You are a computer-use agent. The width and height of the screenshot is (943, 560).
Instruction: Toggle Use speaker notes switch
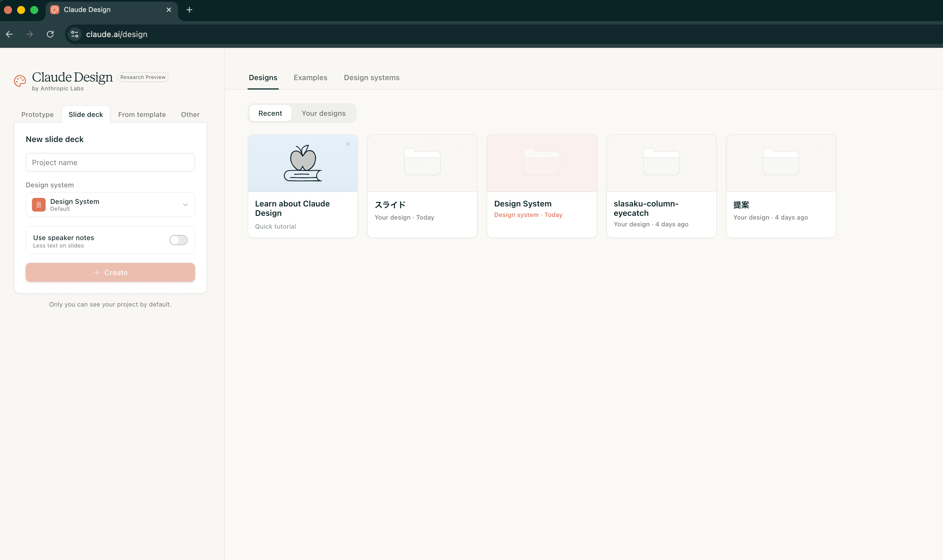[x=179, y=240]
